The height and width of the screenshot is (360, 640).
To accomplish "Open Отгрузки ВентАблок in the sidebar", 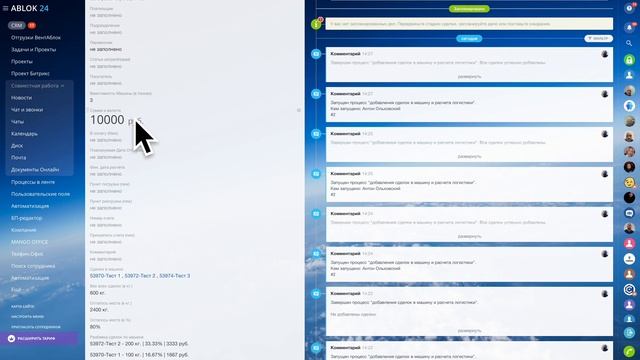I will [36, 38].
